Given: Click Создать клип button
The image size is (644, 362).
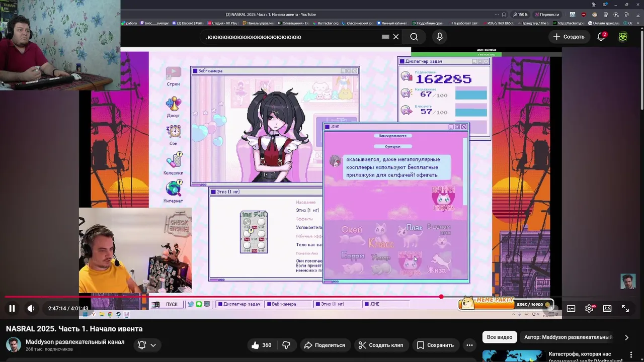Looking at the screenshot, I should (381, 345).
